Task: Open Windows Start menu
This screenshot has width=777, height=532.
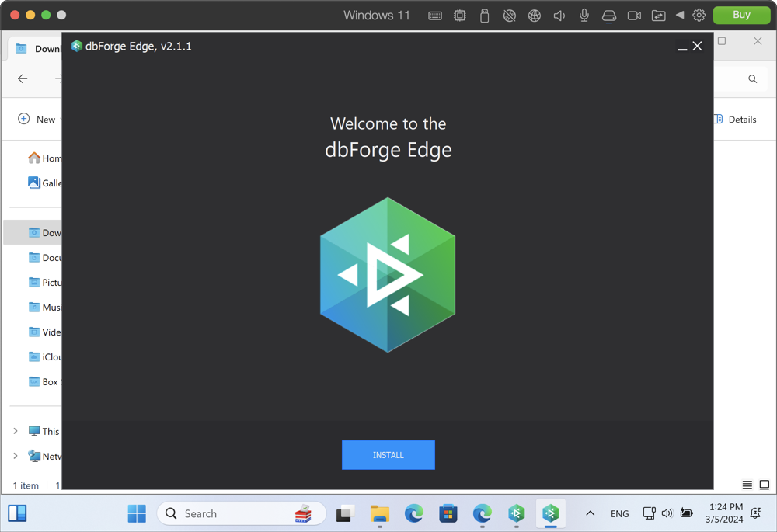Action: click(x=137, y=513)
